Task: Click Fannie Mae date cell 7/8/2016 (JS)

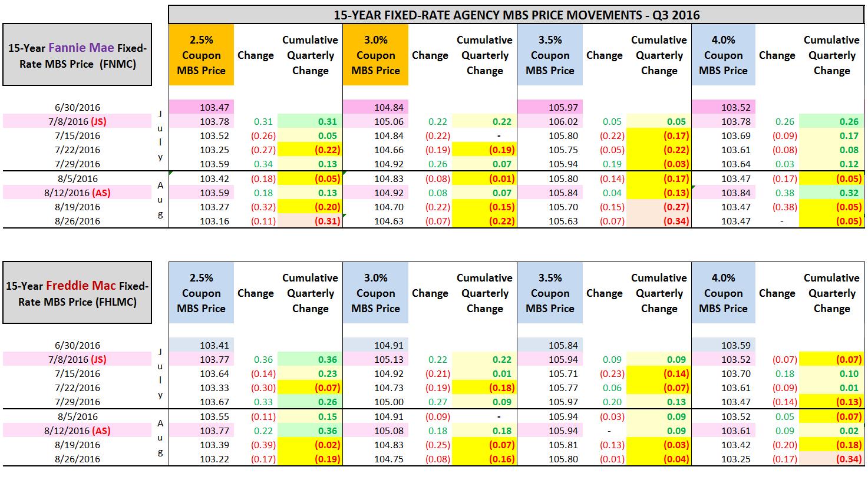Action: coord(77,121)
